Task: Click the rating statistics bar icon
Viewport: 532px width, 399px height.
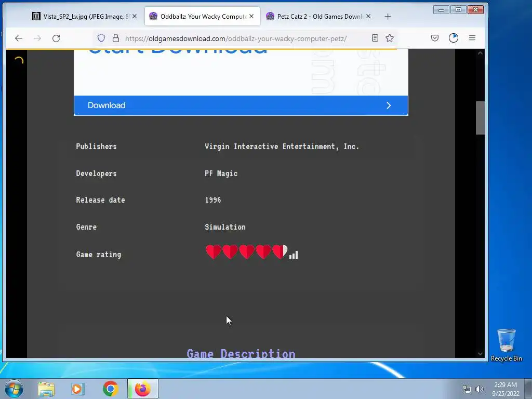Action: pos(294,255)
